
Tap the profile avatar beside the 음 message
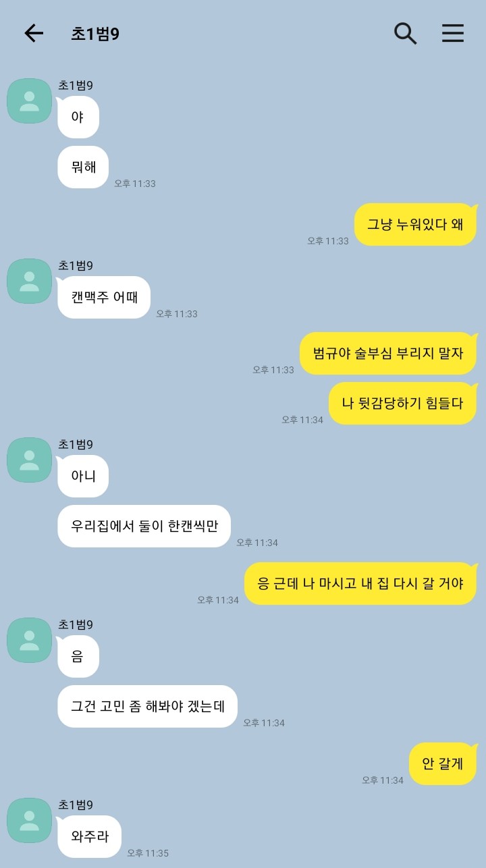[29, 640]
